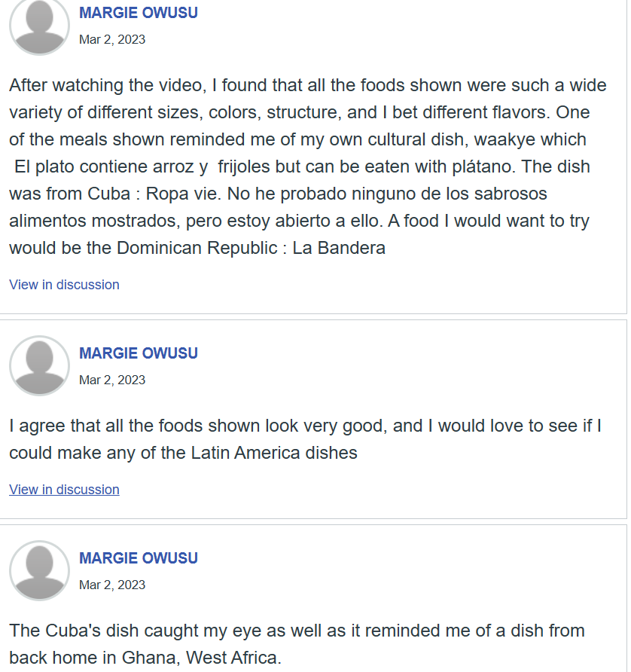This screenshot has width=631, height=672.
Task: Select MARGIE OWUSU name above Cuba's dish post
Action: pos(139,558)
